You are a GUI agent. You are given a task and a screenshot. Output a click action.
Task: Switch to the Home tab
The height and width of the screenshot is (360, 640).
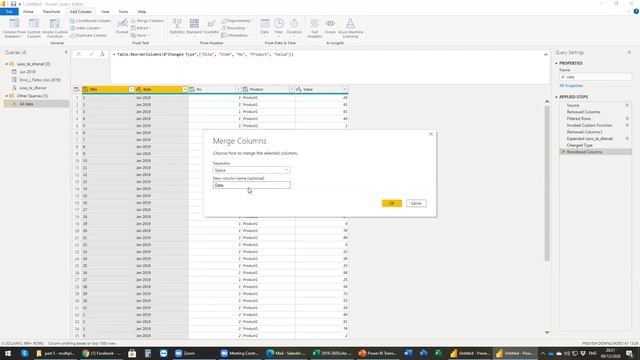click(x=28, y=12)
